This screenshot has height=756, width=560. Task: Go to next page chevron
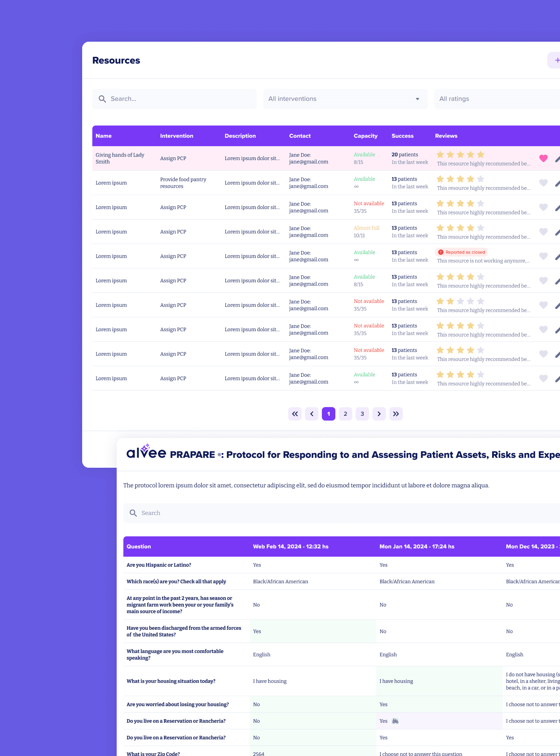(379, 414)
